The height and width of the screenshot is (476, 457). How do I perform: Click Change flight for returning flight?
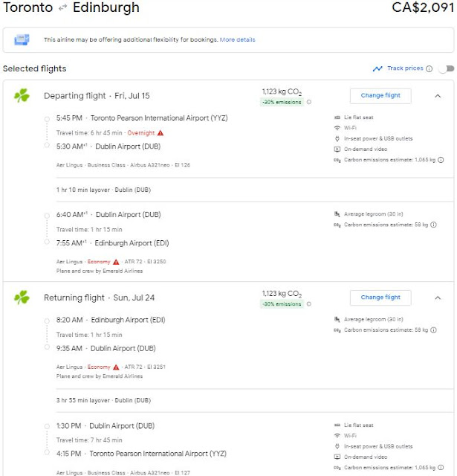380,297
